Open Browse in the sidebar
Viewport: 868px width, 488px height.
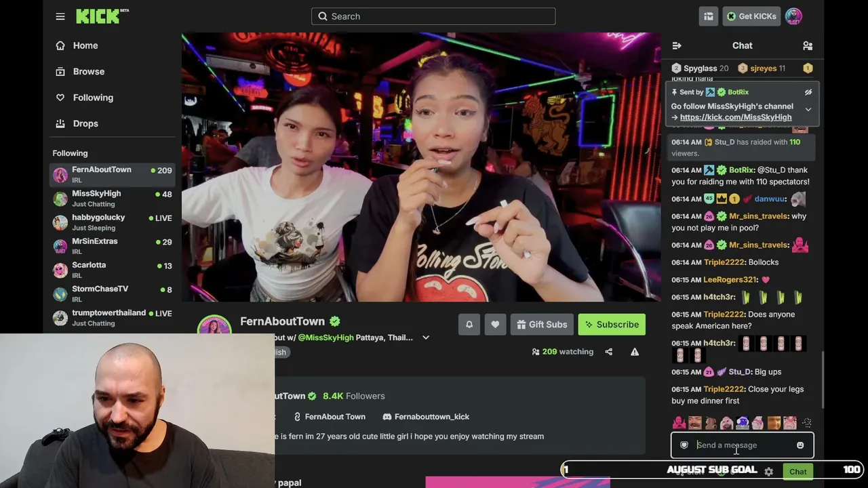88,71
